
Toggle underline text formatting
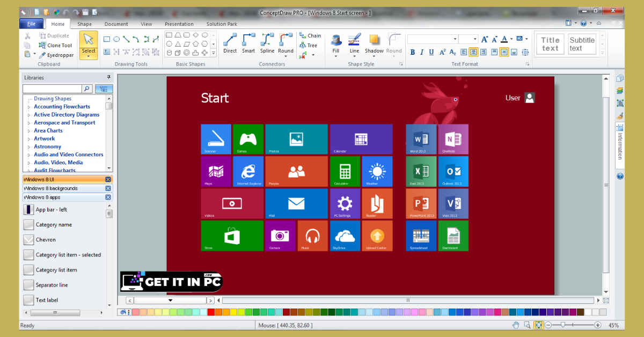pyautogui.click(x=432, y=52)
